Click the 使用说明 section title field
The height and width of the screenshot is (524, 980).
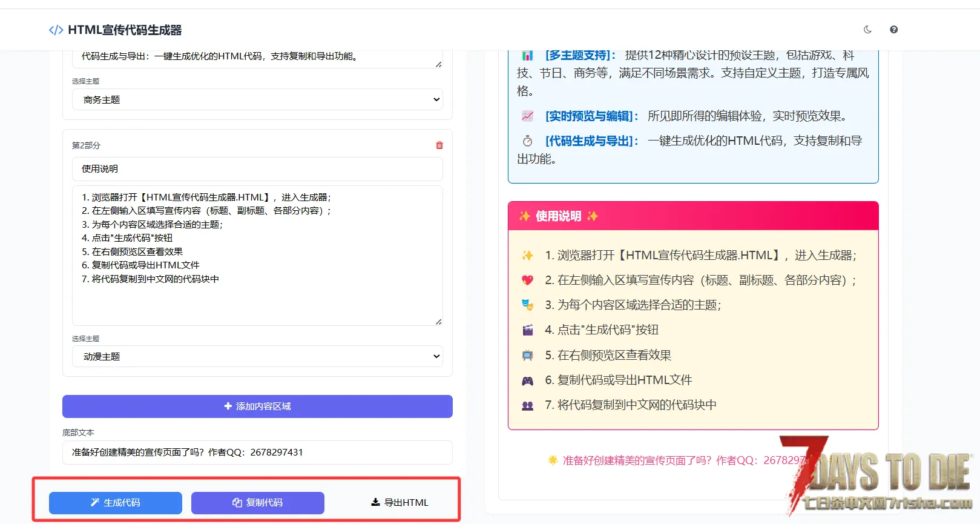(x=257, y=169)
